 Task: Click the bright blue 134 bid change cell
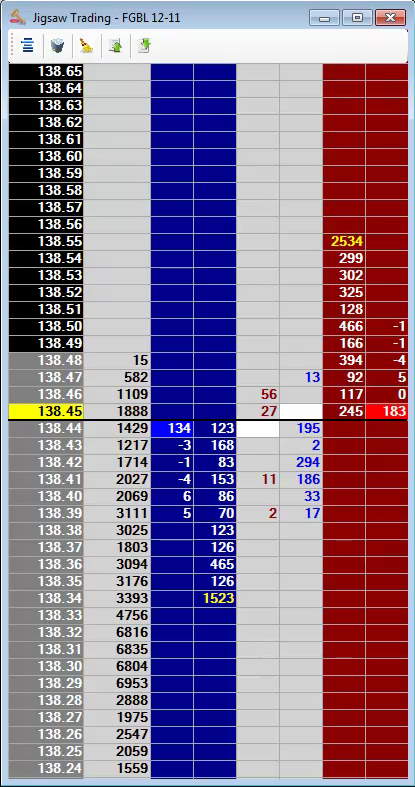(172, 429)
